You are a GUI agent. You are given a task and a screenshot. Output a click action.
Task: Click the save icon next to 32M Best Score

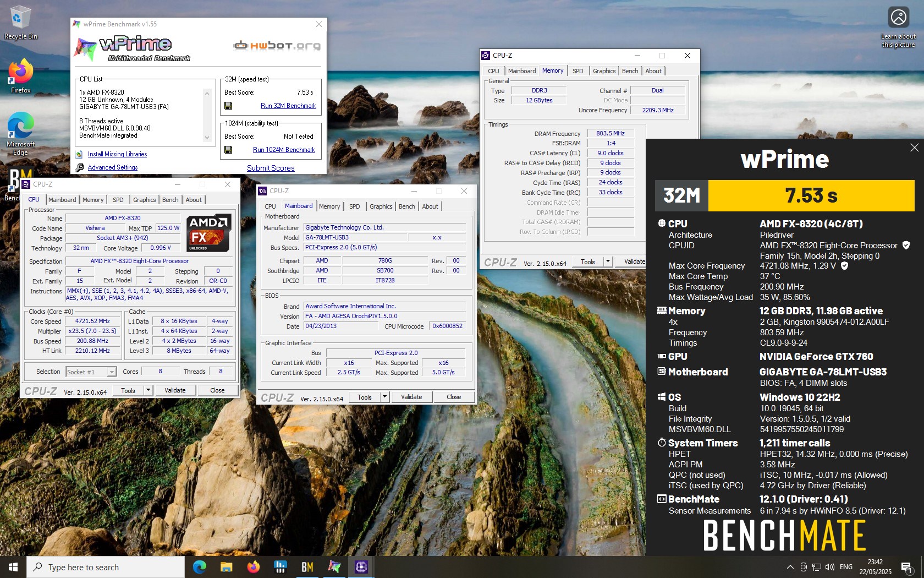[x=228, y=106]
